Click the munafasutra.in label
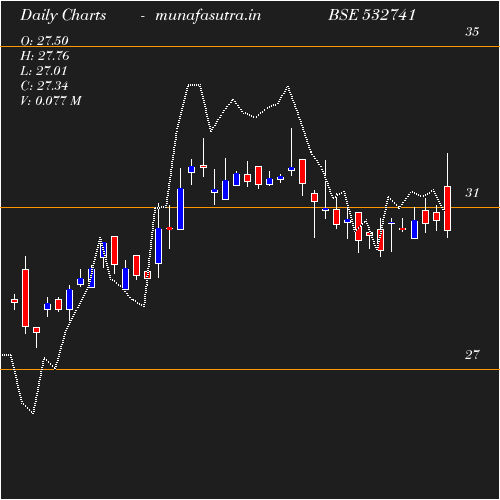500x500 pixels. 208,16
